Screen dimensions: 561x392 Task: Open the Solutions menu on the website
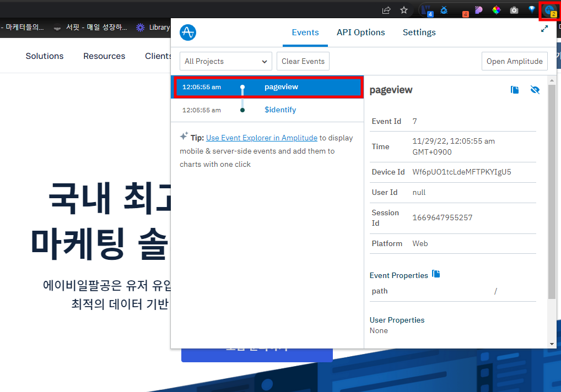coord(45,56)
